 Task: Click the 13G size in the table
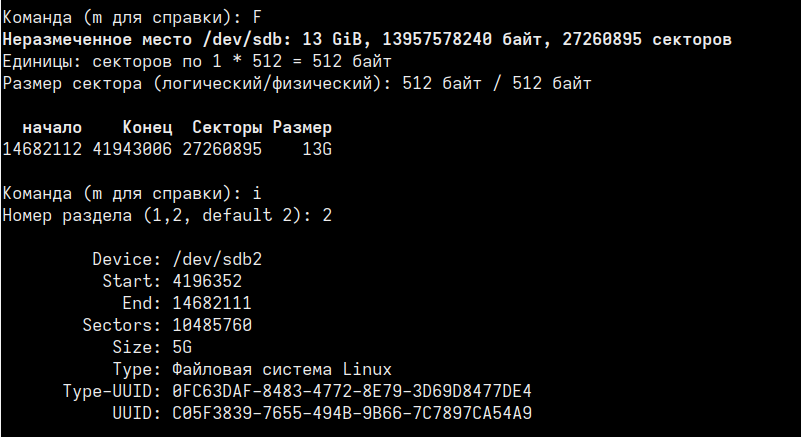(x=317, y=149)
